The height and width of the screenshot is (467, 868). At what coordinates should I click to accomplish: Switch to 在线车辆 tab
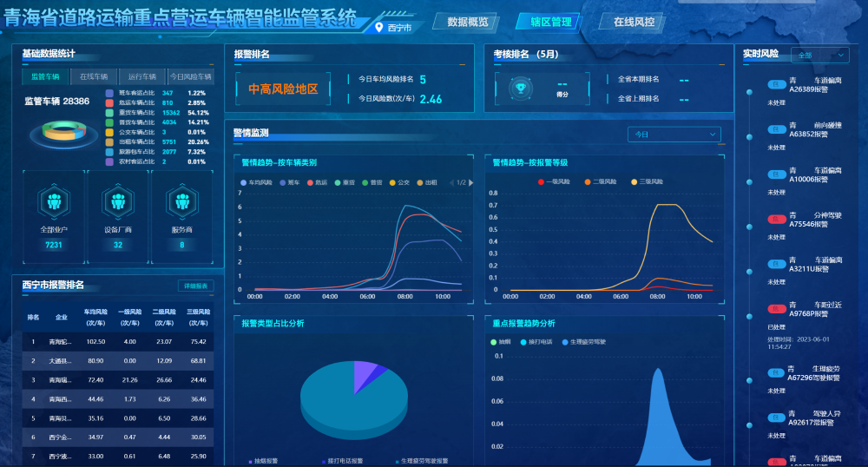pos(94,76)
